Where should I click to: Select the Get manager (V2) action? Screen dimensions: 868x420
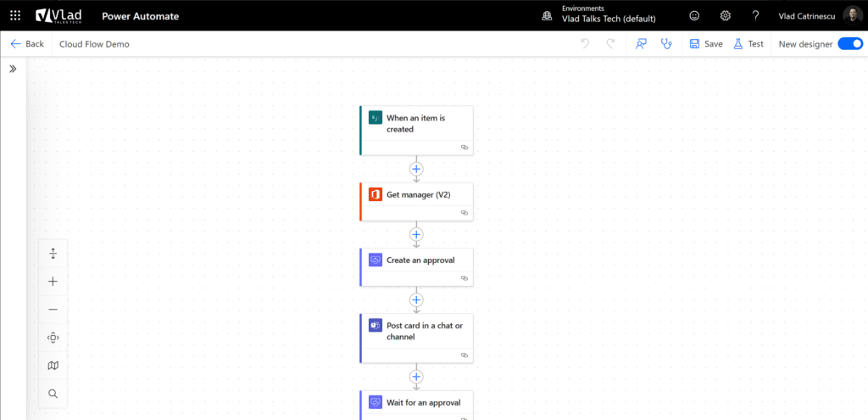coord(416,202)
